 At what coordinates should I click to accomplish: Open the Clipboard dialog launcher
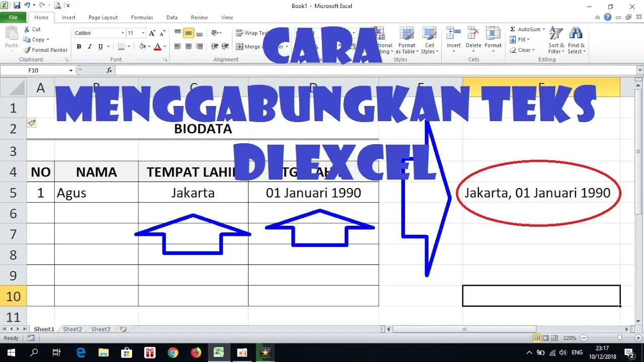coord(66,60)
